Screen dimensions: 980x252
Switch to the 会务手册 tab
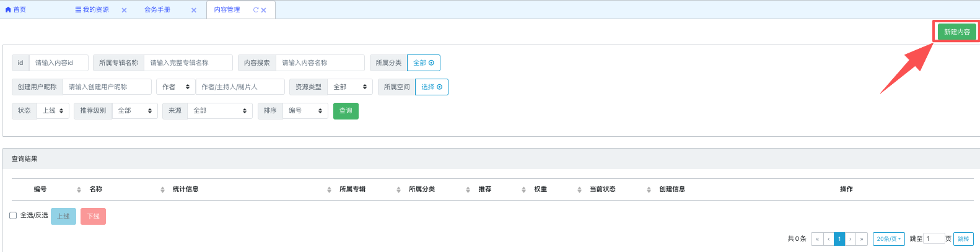(x=157, y=10)
